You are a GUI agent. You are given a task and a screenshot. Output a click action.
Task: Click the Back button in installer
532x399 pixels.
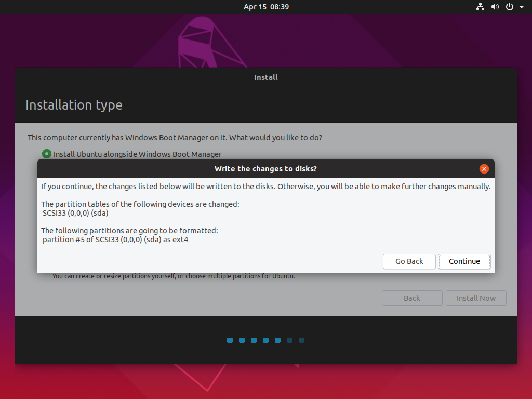pos(412,298)
